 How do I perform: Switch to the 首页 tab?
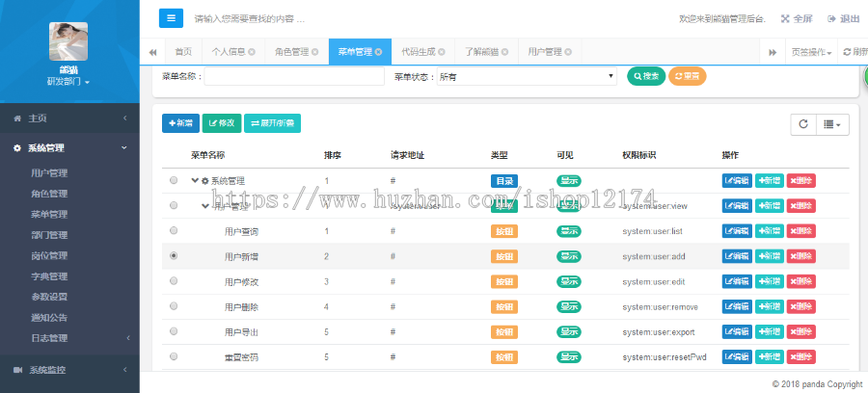[183, 52]
